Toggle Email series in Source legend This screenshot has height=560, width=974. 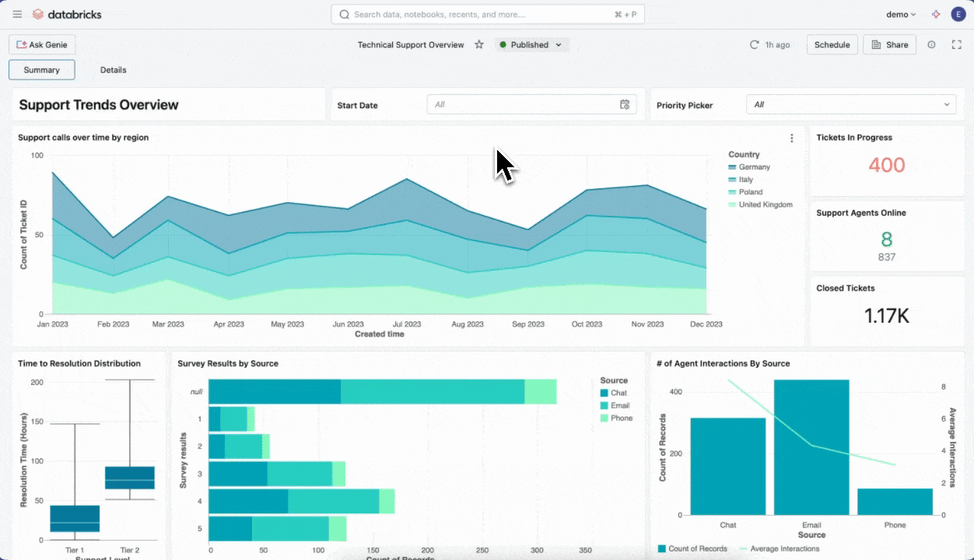[x=618, y=405]
